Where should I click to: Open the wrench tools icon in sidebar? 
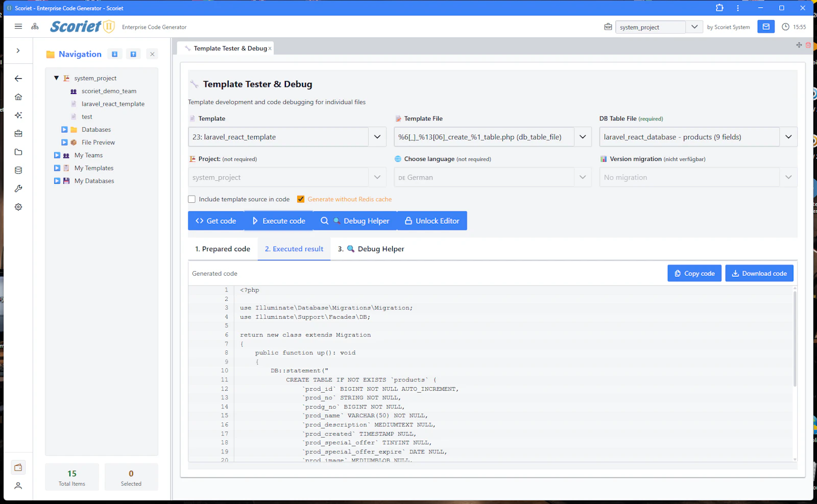(18, 189)
